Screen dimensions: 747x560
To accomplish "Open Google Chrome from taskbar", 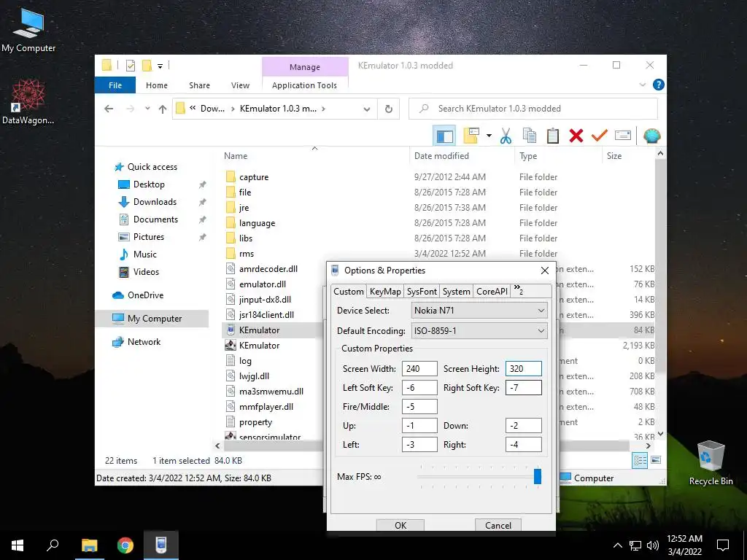I will [x=125, y=545].
